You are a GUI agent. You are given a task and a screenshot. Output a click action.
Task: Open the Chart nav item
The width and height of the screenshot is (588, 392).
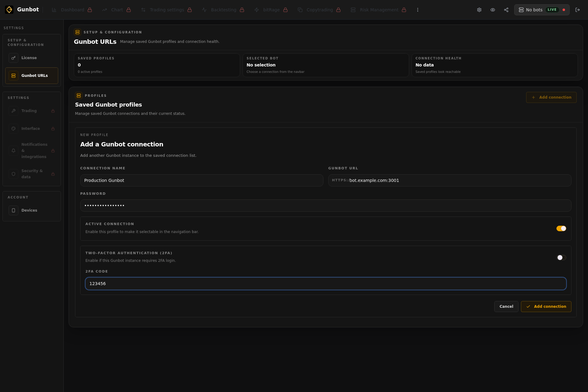pyautogui.click(x=117, y=10)
